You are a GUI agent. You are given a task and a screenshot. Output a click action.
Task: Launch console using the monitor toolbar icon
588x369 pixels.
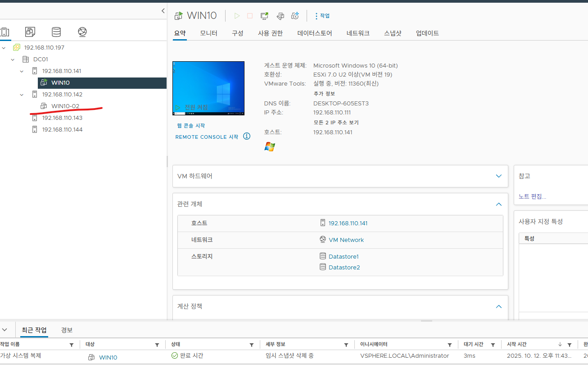click(264, 16)
